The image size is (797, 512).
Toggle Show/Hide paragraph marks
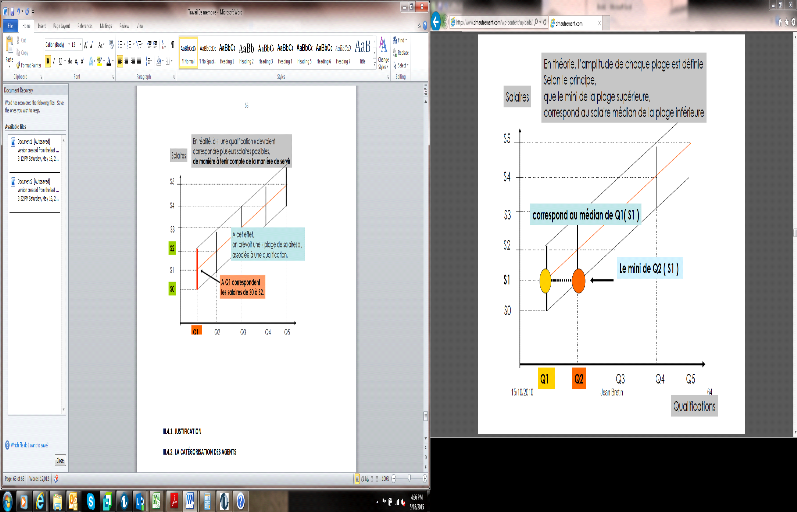pyautogui.click(x=171, y=45)
